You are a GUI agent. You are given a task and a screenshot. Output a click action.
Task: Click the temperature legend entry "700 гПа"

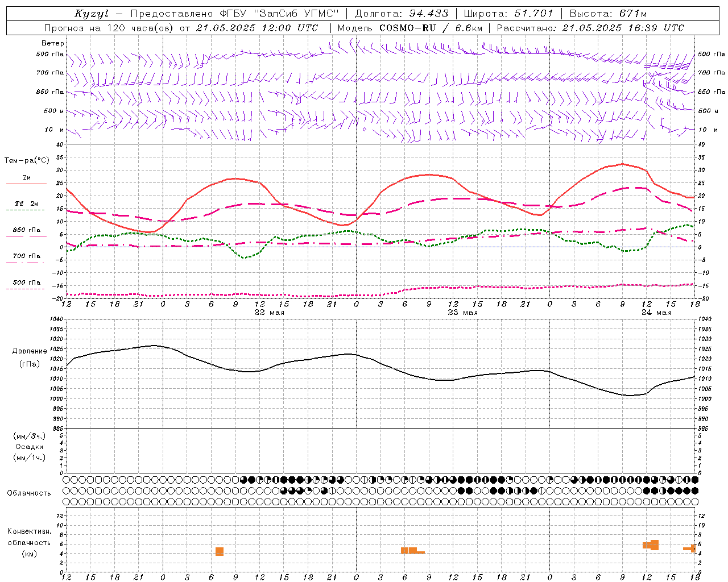coord(27,256)
